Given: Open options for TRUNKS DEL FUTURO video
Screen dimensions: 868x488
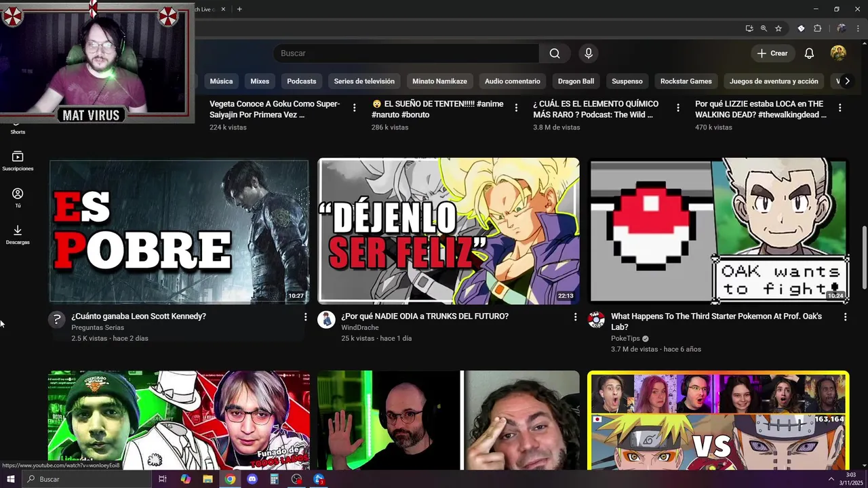Looking at the screenshot, I should pyautogui.click(x=575, y=317).
